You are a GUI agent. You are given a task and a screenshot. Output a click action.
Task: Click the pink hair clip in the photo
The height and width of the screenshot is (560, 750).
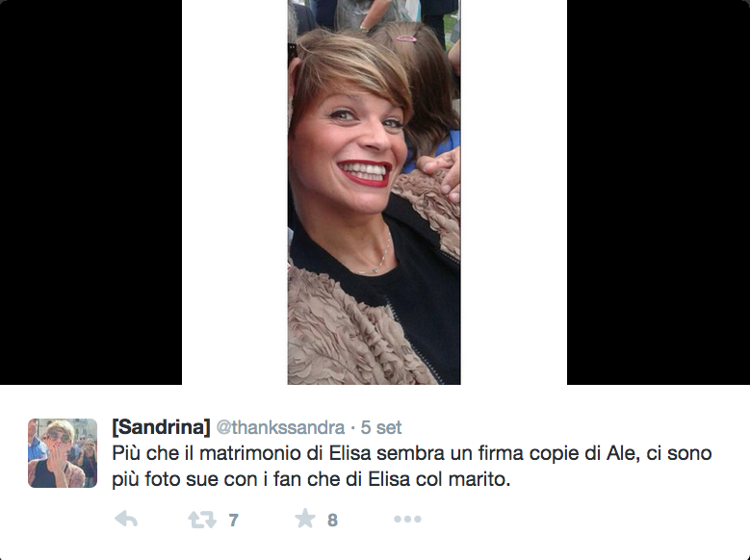coord(407,38)
